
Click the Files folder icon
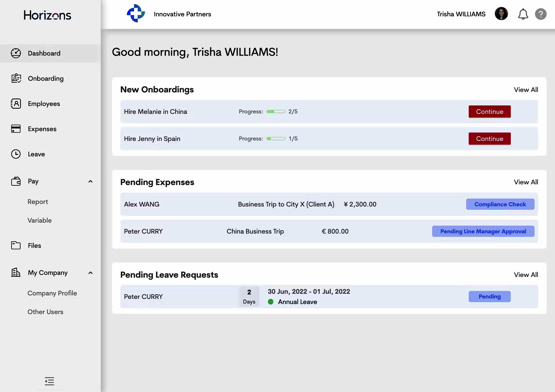(x=16, y=245)
